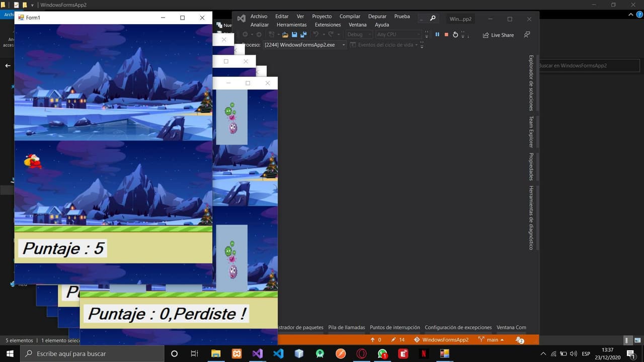Switch Explorer to details view button

(x=627, y=340)
